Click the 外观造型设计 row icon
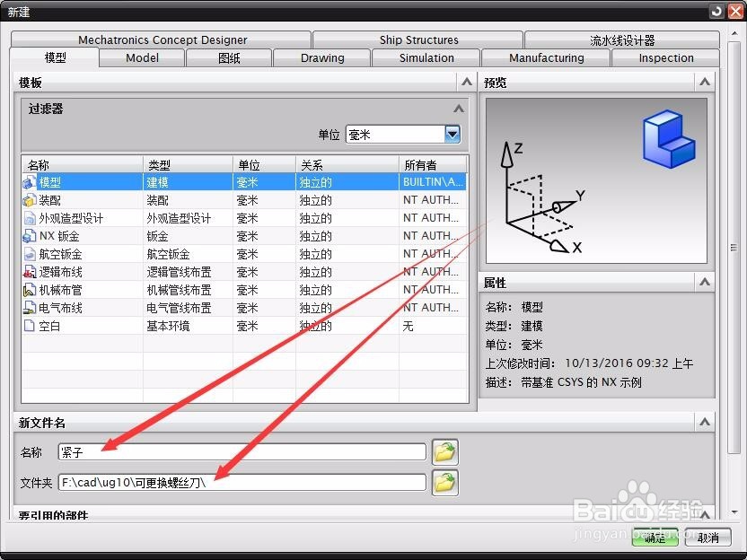The width and height of the screenshot is (747, 560). (30, 219)
